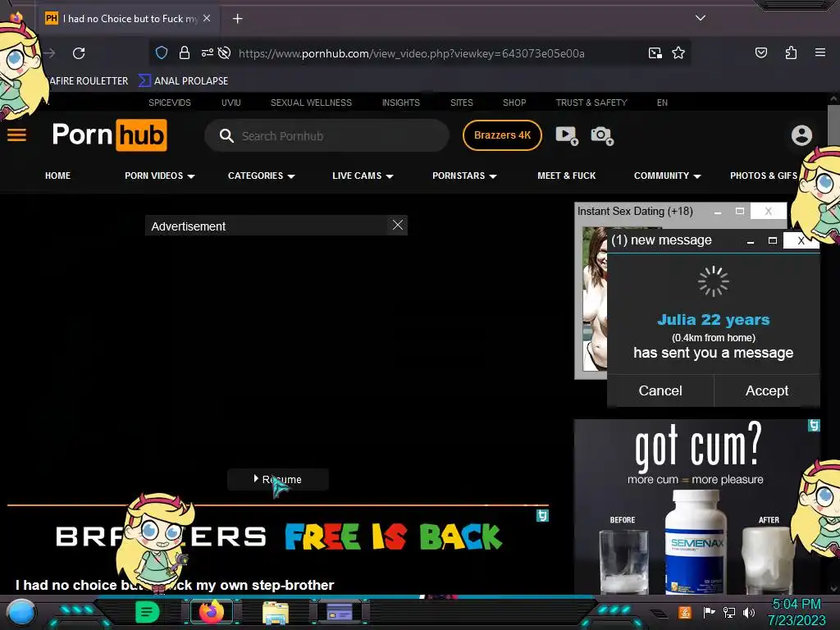Minimize the new message popup

click(x=750, y=241)
